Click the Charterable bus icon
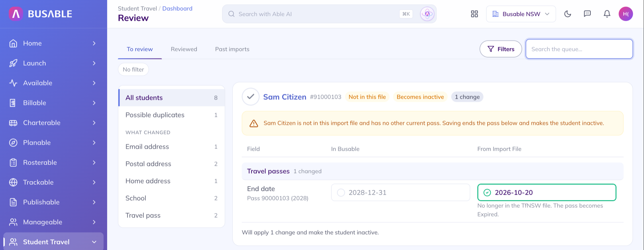The image size is (644, 250). click(x=13, y=123)
